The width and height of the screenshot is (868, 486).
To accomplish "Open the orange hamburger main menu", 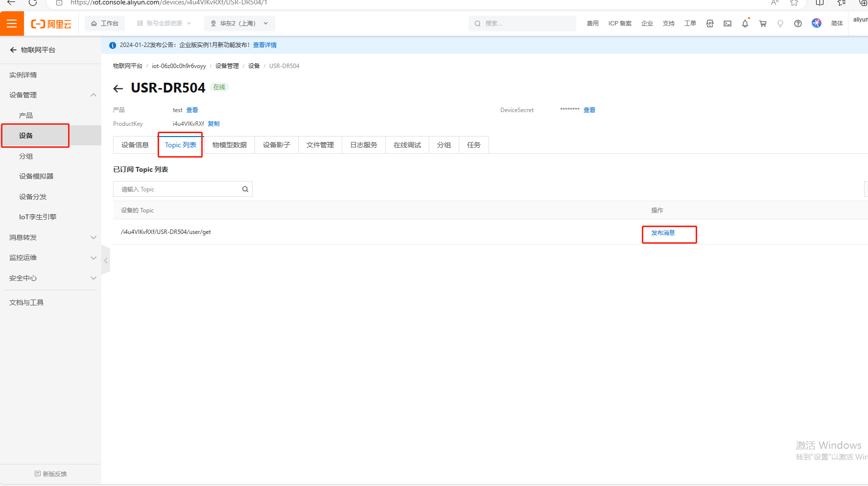I will pyautogui.click(x=12, y=23).
